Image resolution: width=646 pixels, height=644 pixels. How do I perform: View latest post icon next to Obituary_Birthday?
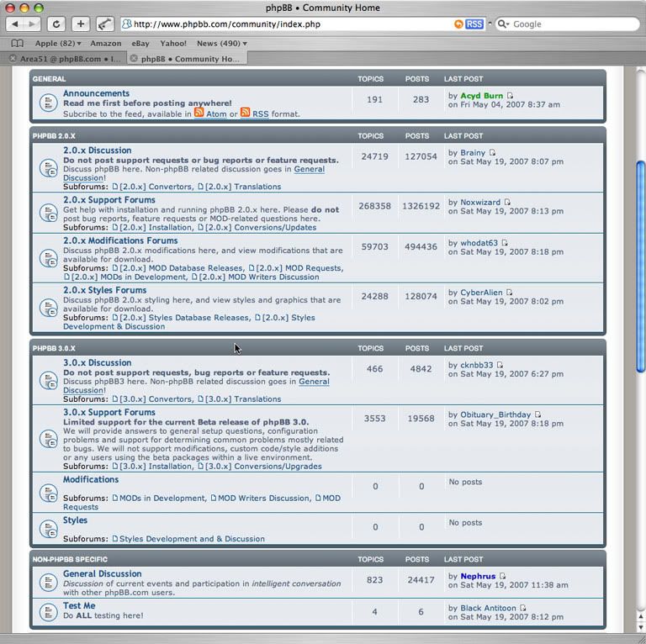pos(537,414)
